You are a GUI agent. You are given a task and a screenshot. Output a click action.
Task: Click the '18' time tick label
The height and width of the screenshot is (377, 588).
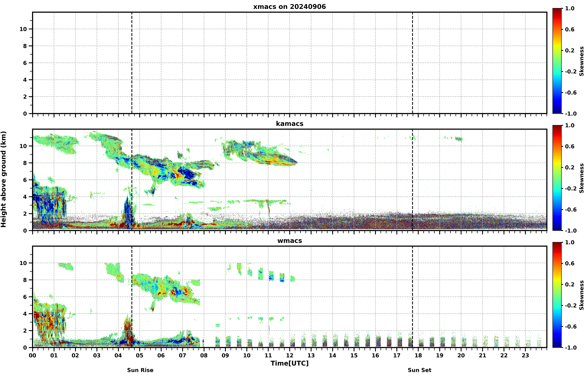418,355
